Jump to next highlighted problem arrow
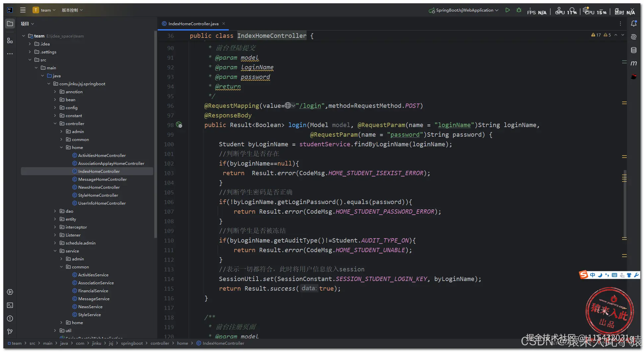Viewport: 644px width, 352px height. point(623,35)
